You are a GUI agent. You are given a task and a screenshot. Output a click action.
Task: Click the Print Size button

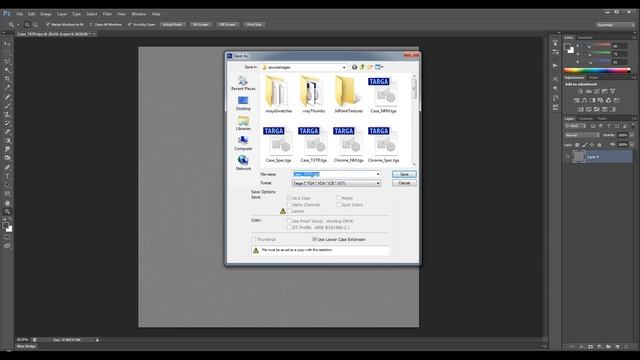coord(254,24)
